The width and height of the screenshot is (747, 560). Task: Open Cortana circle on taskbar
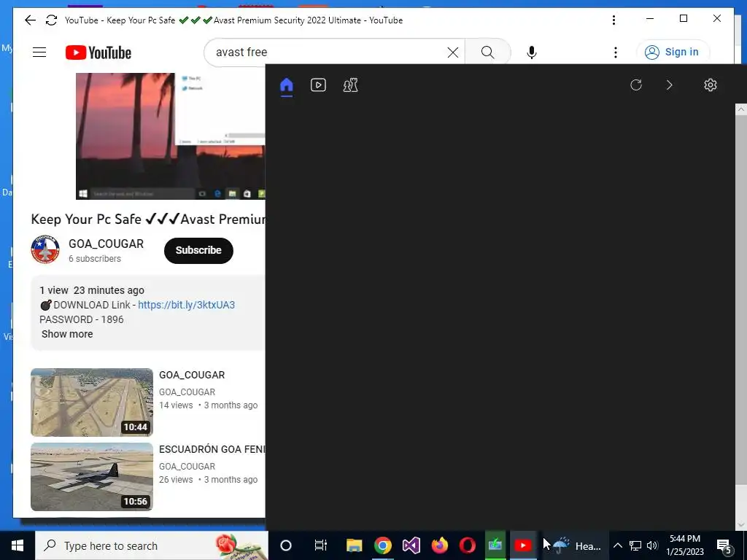click(x=286, y=545)
